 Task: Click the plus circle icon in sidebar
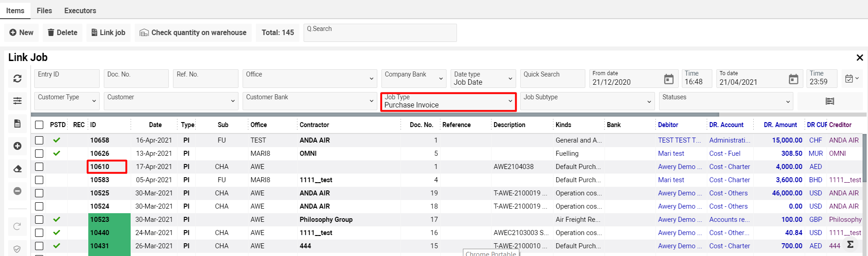17,146
